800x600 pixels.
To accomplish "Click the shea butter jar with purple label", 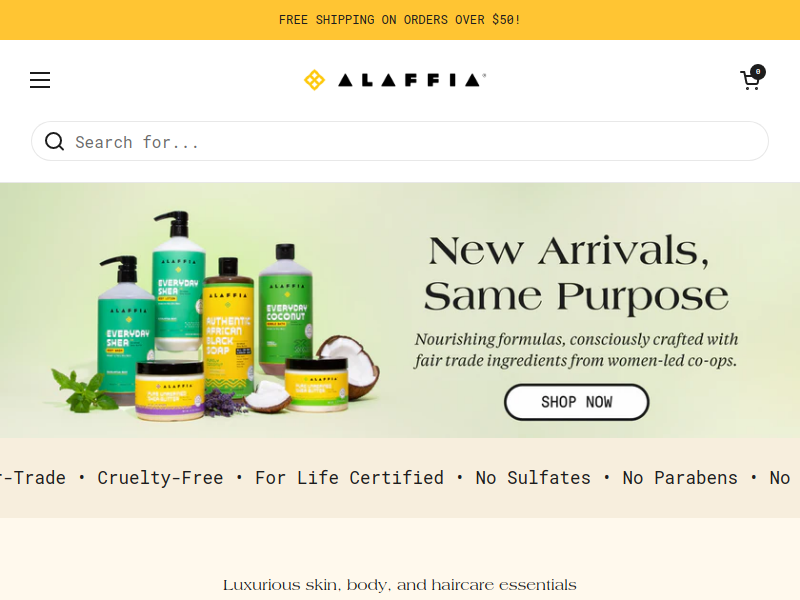I will coord(169,390).
